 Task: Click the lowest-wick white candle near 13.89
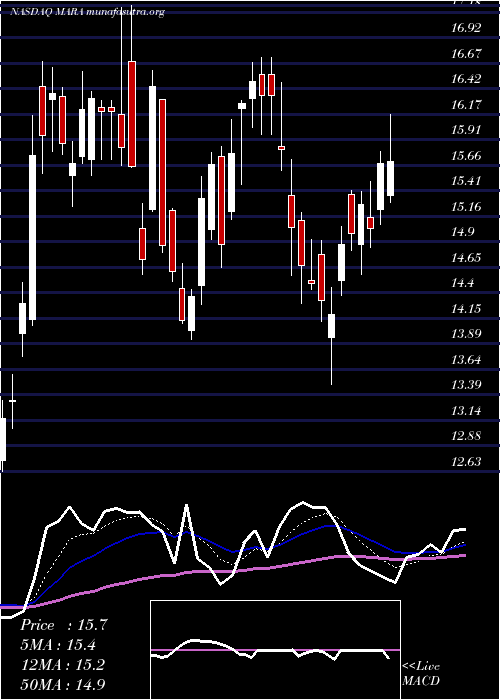click(x=331, y=326)
